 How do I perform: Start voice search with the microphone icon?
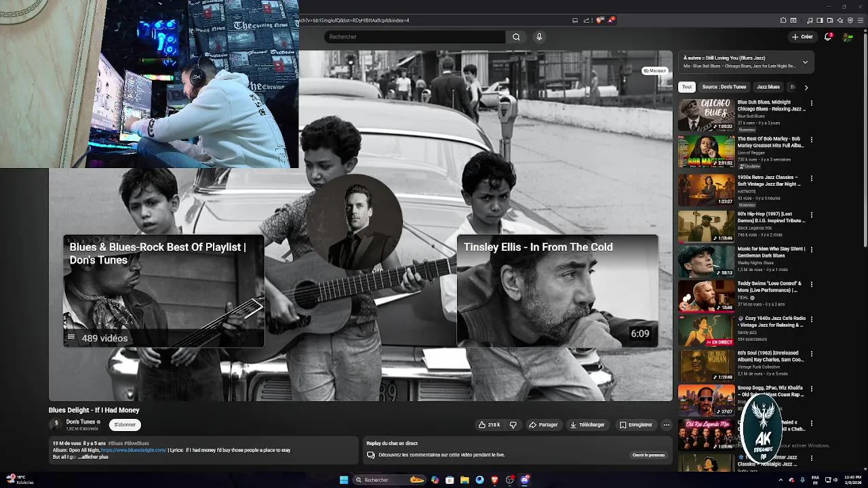pos(539,37)
